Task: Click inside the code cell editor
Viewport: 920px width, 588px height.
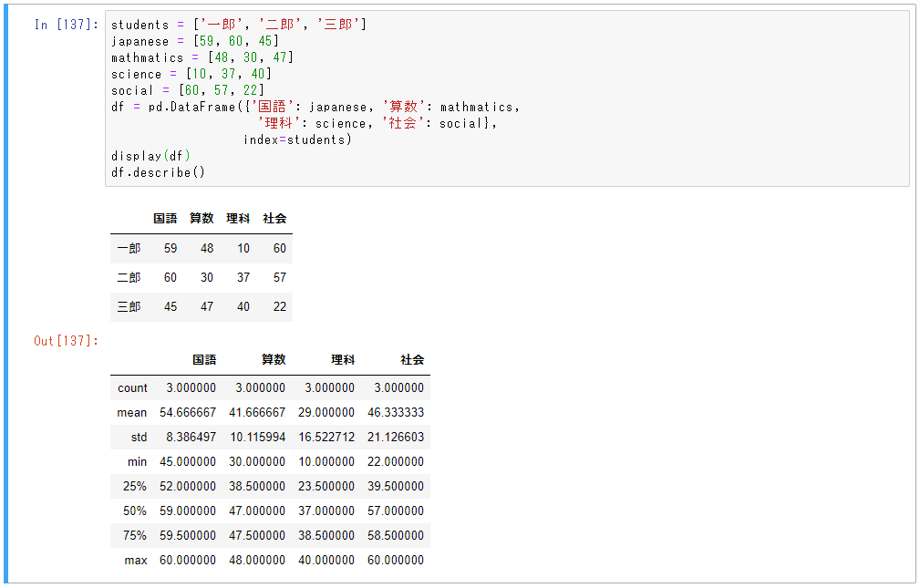Action: [x=507, y=98]
